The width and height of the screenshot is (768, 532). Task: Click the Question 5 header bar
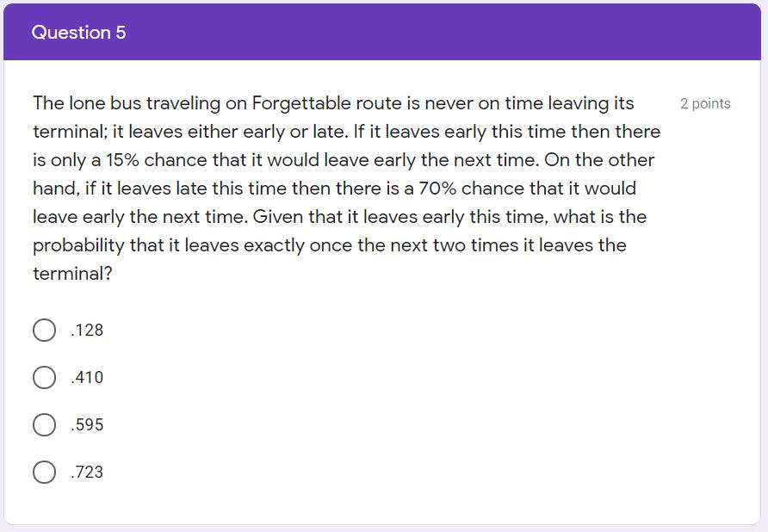(78, 33)
